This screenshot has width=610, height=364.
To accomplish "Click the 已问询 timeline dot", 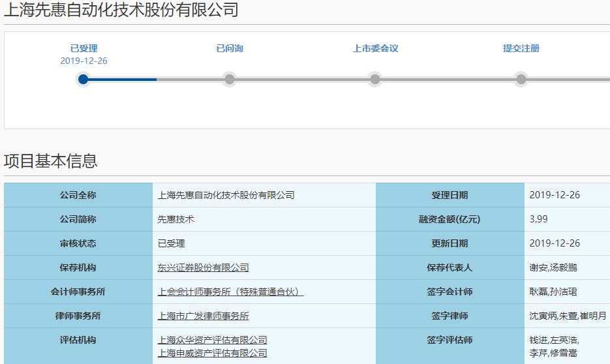I will tap(230, 80).
